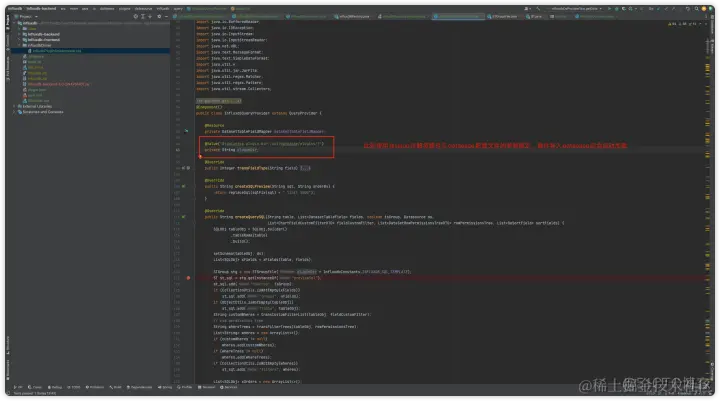Hide the Project panel with the minus icon
The width and height of the screenshot is (720, 401).
[x=167, y=17]
